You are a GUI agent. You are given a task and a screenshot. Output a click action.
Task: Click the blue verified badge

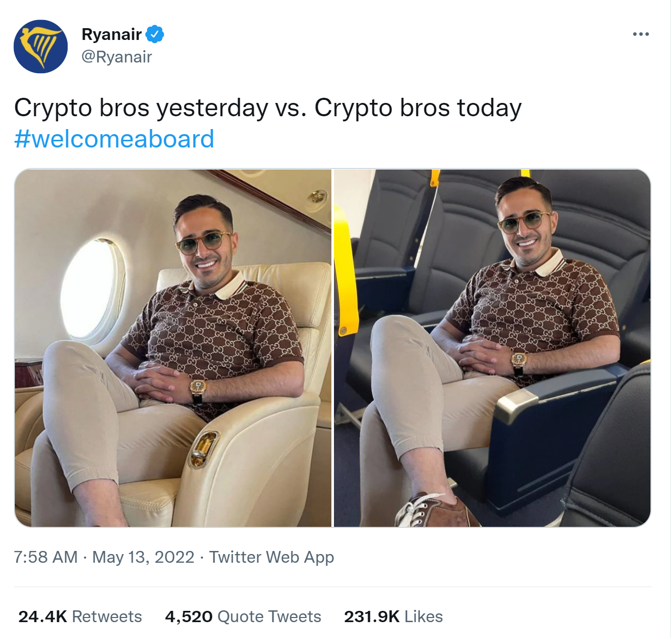155,34
